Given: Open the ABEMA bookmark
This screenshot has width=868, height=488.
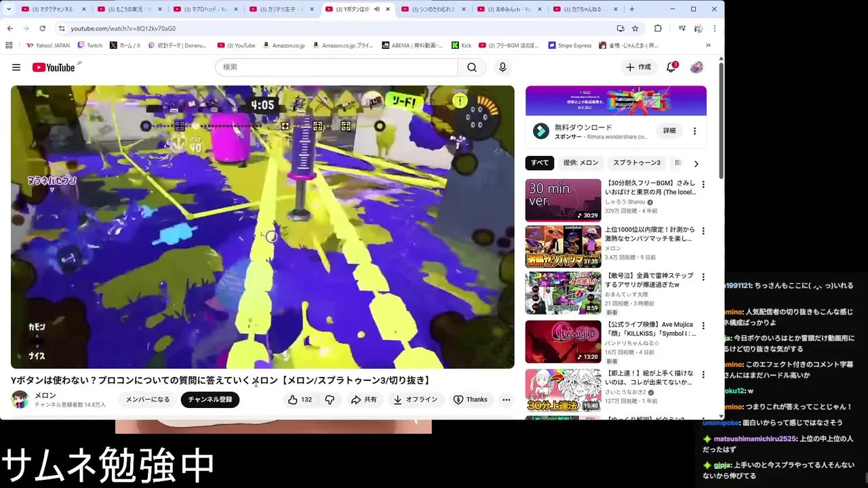Looking at the screenshot, I should [x=412, y=45].
